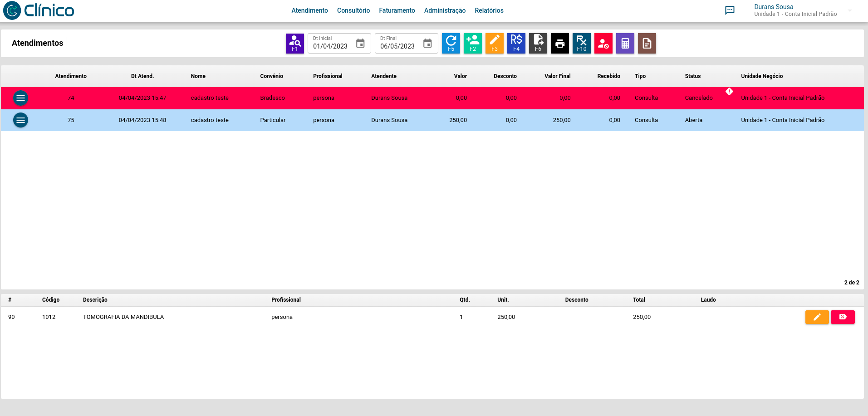The height and width of the screenshot is (416, 868).
Task: Expand the Durans Sousa user dropdown
Action: click(x=849, y=10)
